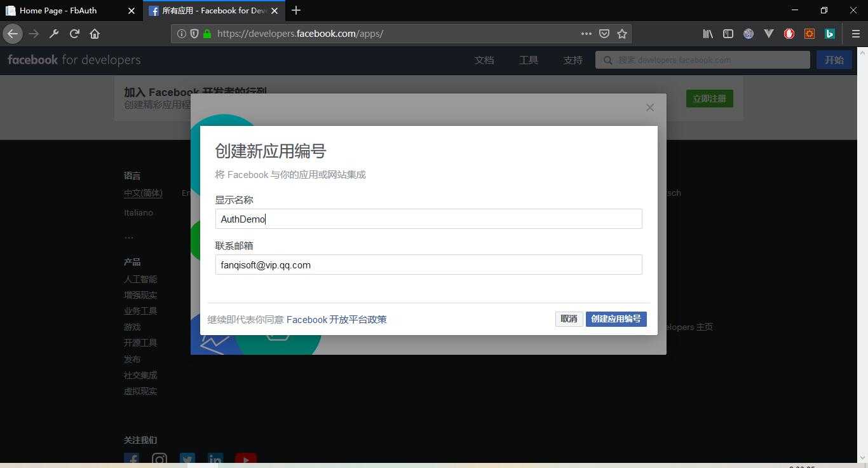Open the page actions three-dots menu
The width and height of the screenshot is (868, 468).
587,34
